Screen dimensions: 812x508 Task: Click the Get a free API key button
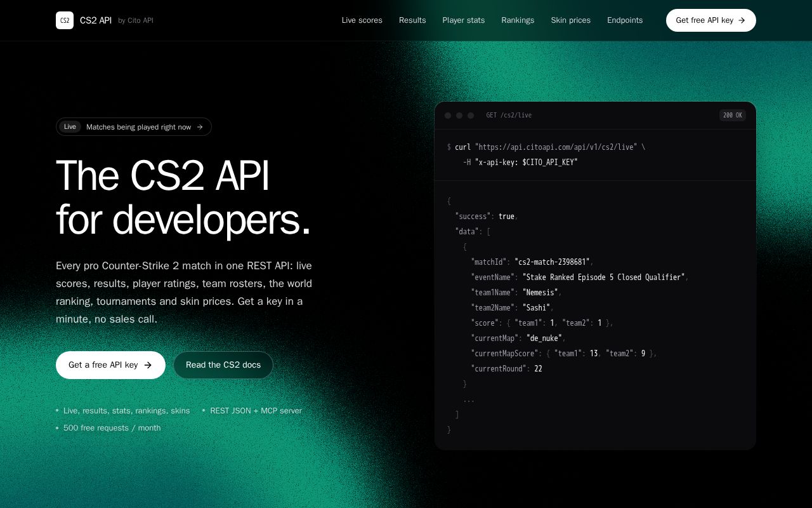point(110,365)
